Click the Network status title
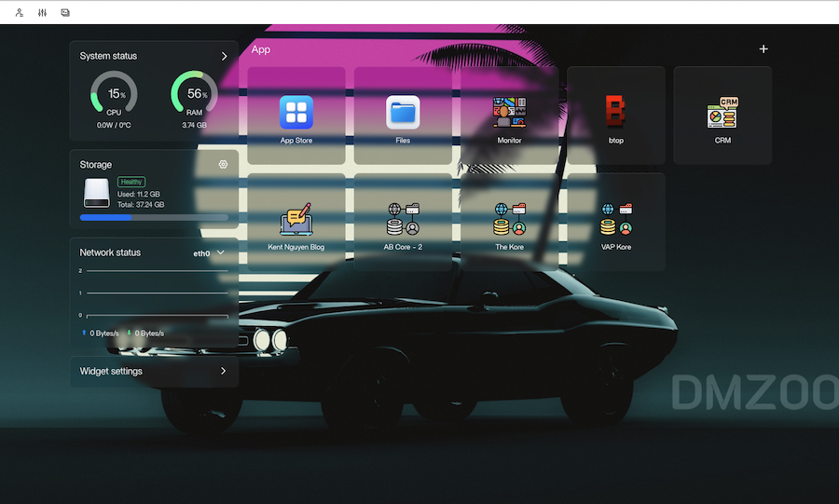Viewport: 839px width, 504px height. pos(110,252)
